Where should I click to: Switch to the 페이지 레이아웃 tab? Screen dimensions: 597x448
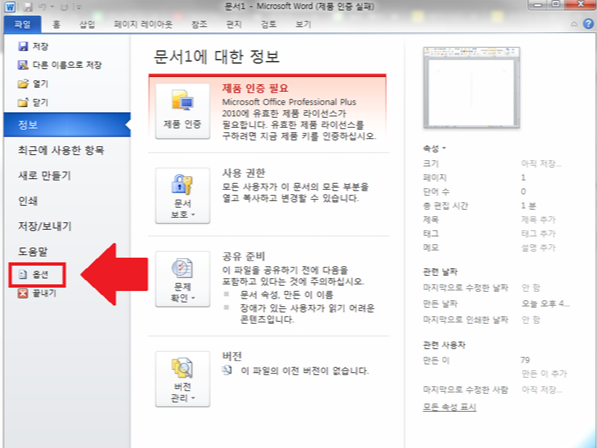143,25
